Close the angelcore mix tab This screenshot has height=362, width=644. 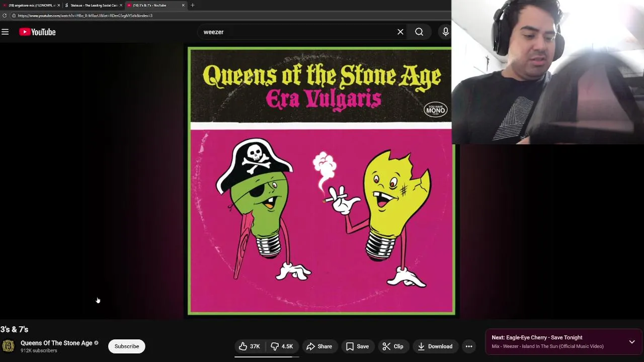pos(59,5)
